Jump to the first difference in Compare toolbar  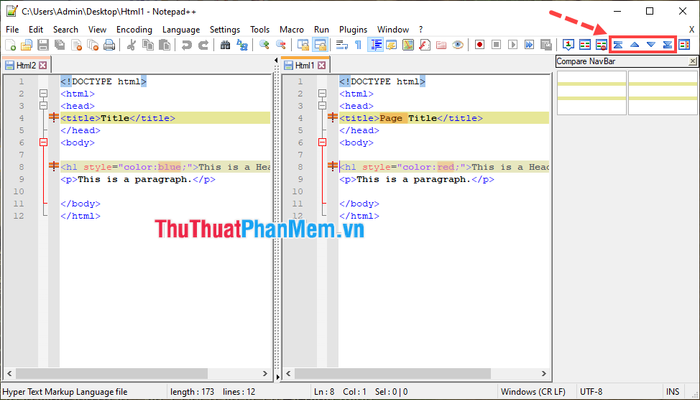pyautogui.click(x=617, y=45)
